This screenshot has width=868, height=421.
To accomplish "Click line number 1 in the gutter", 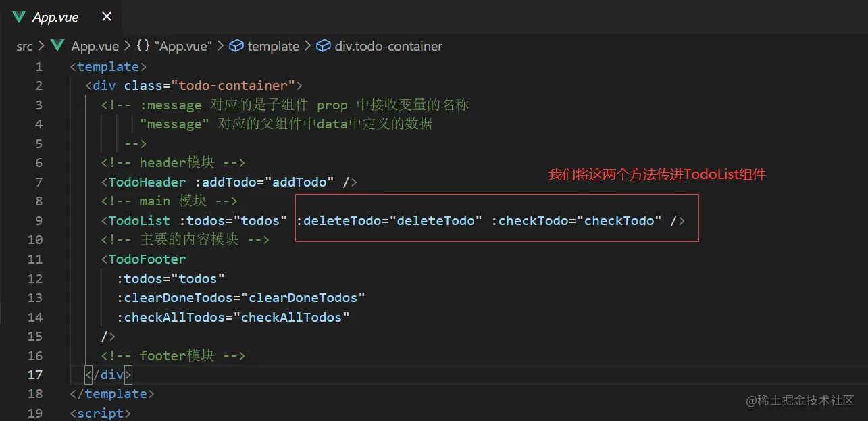I will (x=39, y=66).
